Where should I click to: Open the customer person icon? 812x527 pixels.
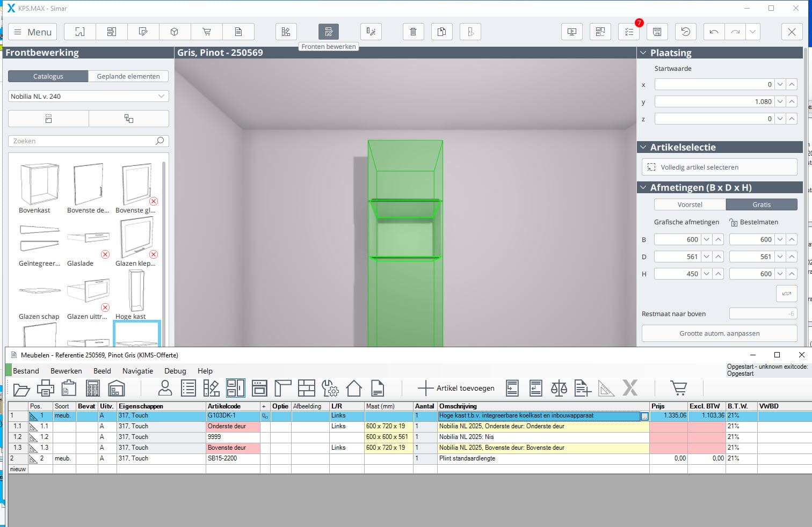pyautogui.click(x=165, y=388)
